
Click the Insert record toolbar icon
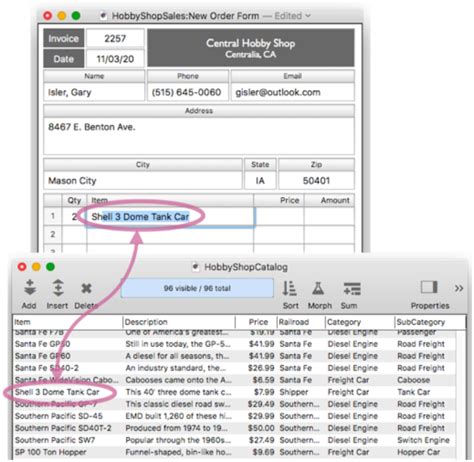(x=58, y=288)
